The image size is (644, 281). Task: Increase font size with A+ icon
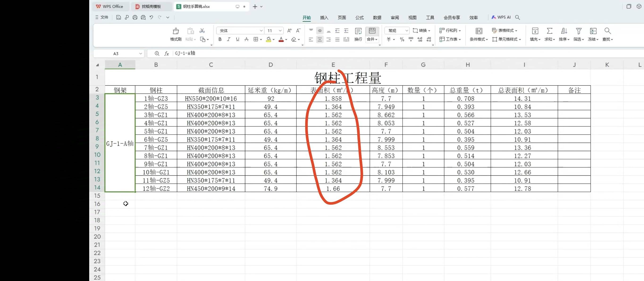pyautogui.click(x=290, y=30)
